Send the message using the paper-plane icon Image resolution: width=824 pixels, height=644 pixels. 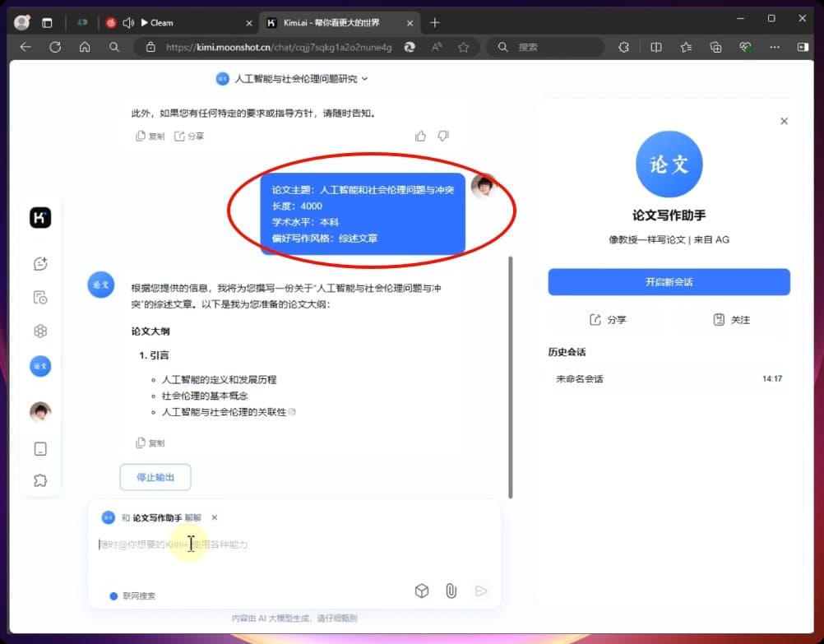[481, 591]
